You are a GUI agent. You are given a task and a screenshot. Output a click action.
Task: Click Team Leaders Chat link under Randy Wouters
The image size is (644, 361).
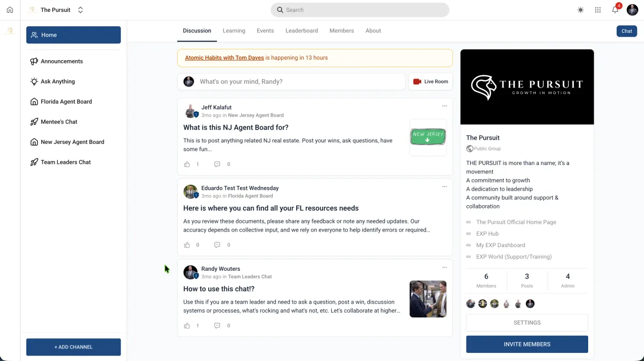tap(250, 277)
